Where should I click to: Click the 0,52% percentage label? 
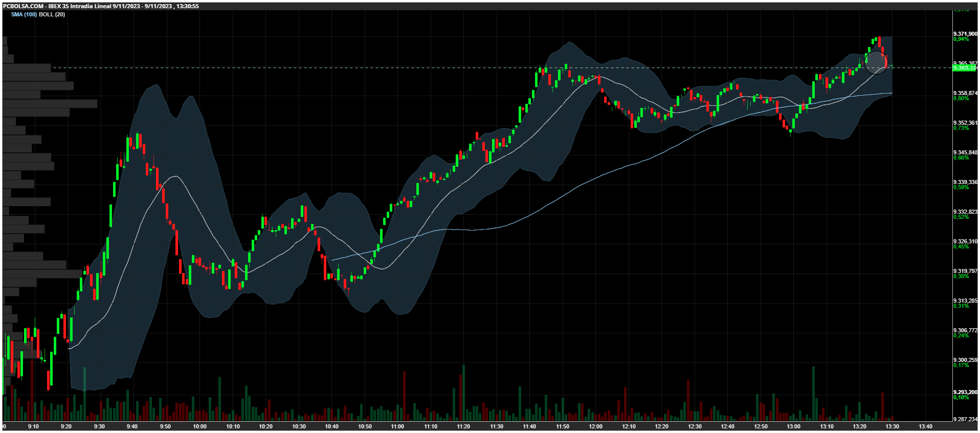(x=961, y=217)
